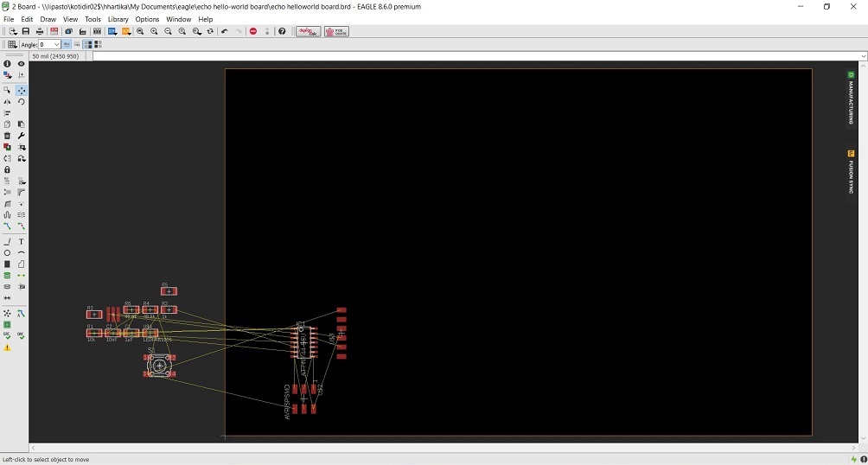This screenshot has height=465, width=868.
Task: Choose the Mirror tool
Action: pyautogui.click(x=7, y=102)
